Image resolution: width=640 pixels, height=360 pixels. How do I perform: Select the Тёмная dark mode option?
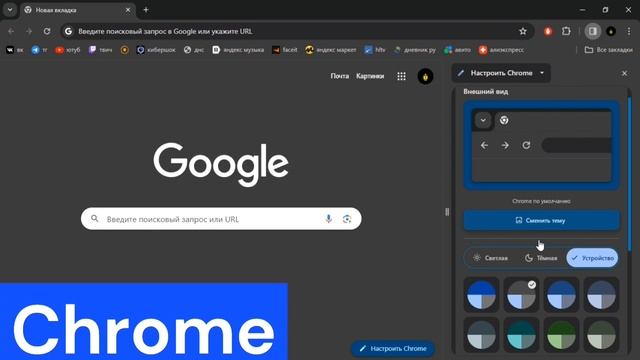point(541,258)
